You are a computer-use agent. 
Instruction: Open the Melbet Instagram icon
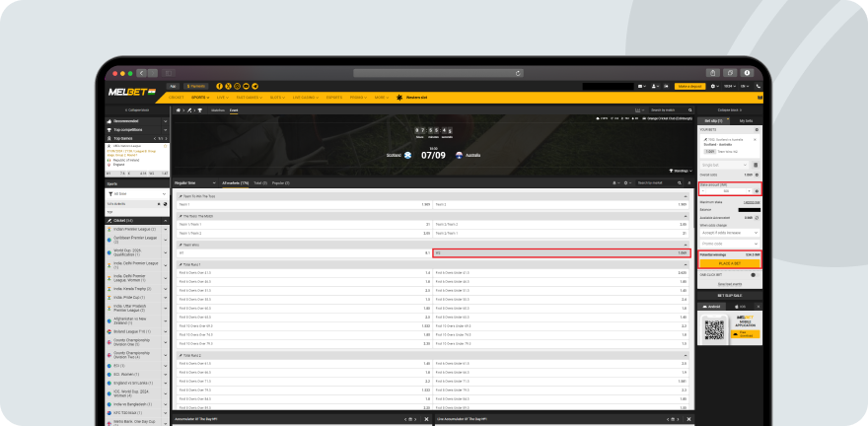(237, 87)
